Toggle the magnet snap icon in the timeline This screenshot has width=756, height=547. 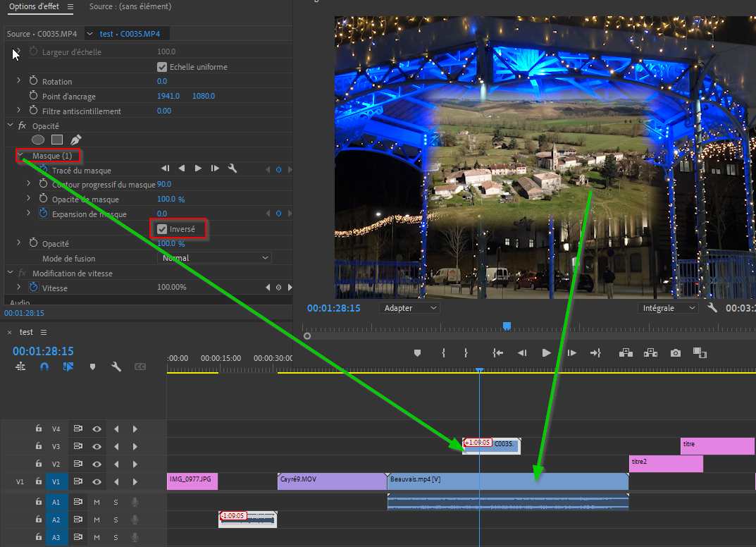tap(44, 367)
